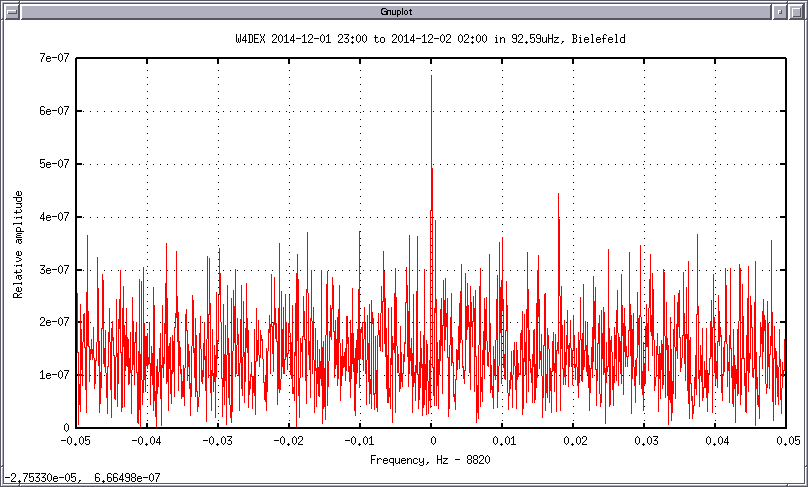Image resolution: width=808 pixels, height=487 pixels.
Task: Click the 5e-07 y-axis tick label
Action: [x=50, y=163]
